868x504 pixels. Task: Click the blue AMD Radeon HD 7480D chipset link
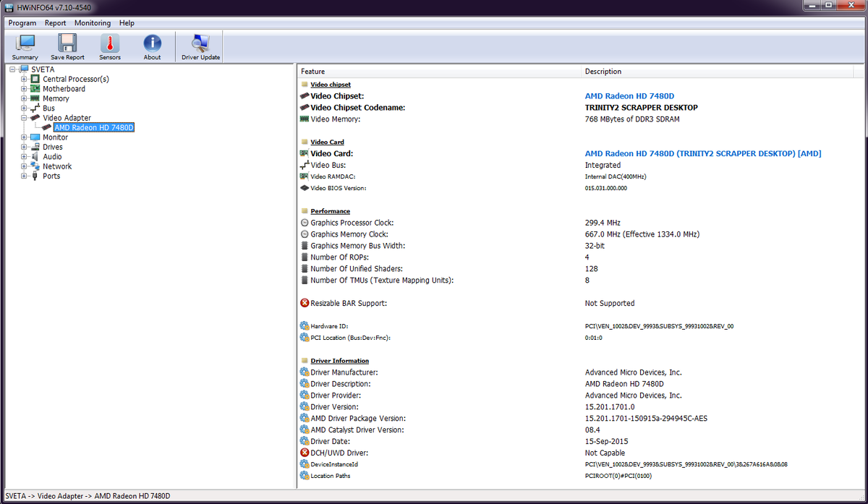coord(629,95)
